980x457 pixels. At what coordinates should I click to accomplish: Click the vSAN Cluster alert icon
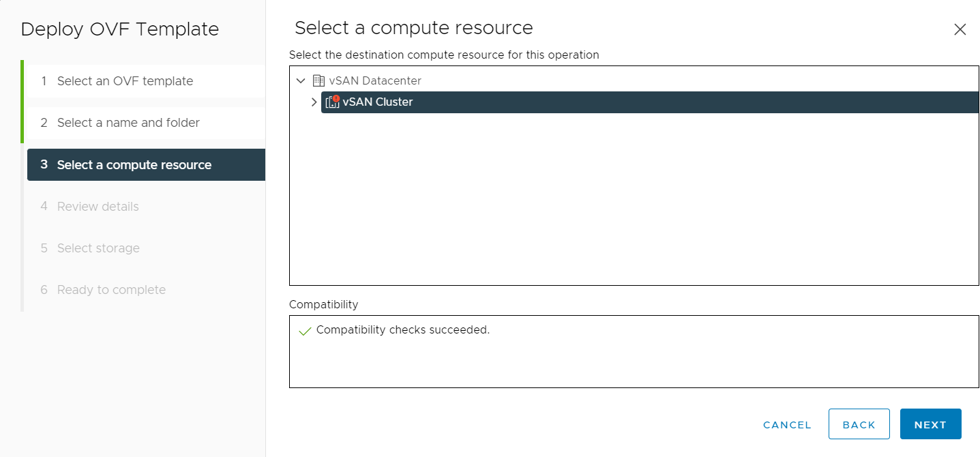[332, 102]
